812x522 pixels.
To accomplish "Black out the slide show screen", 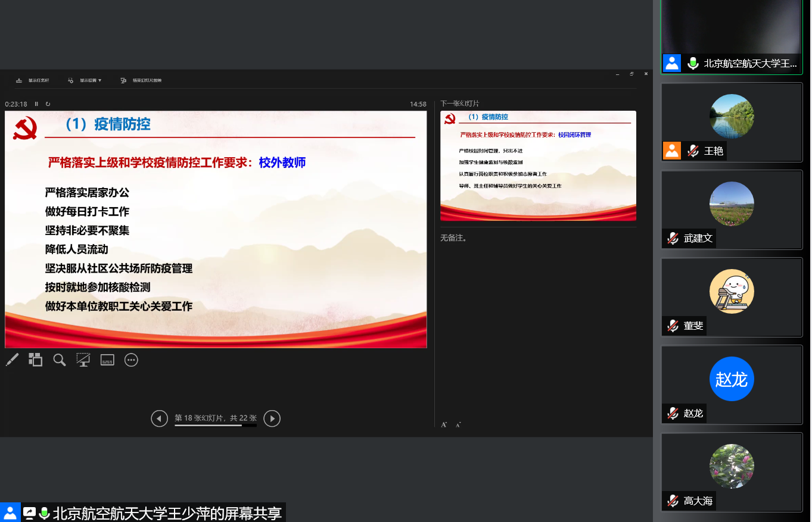I will click(x=83, y=360).
